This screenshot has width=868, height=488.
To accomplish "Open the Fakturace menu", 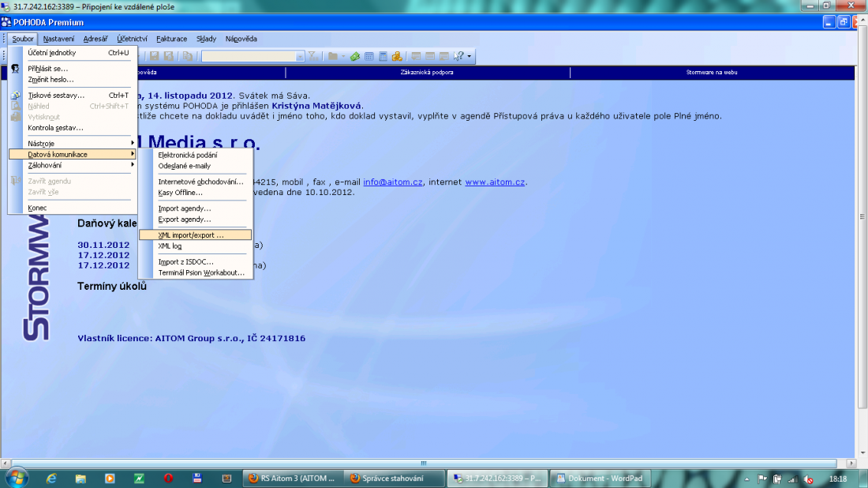I will pos(171,39).
